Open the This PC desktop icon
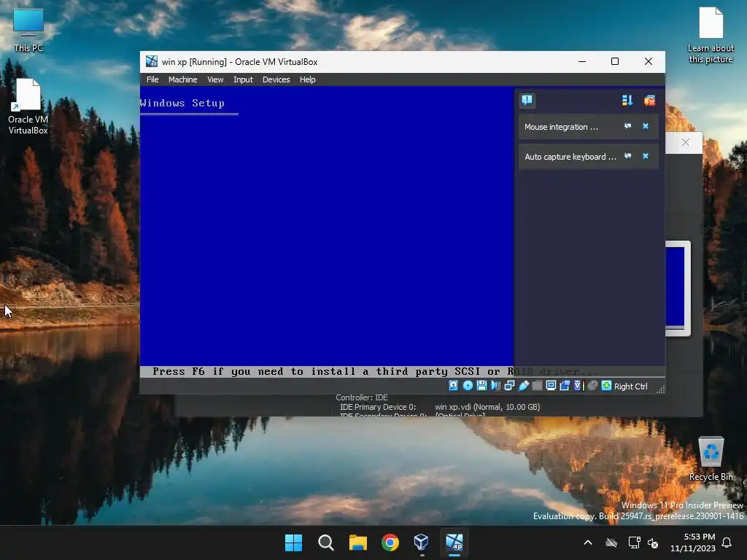 28,31
